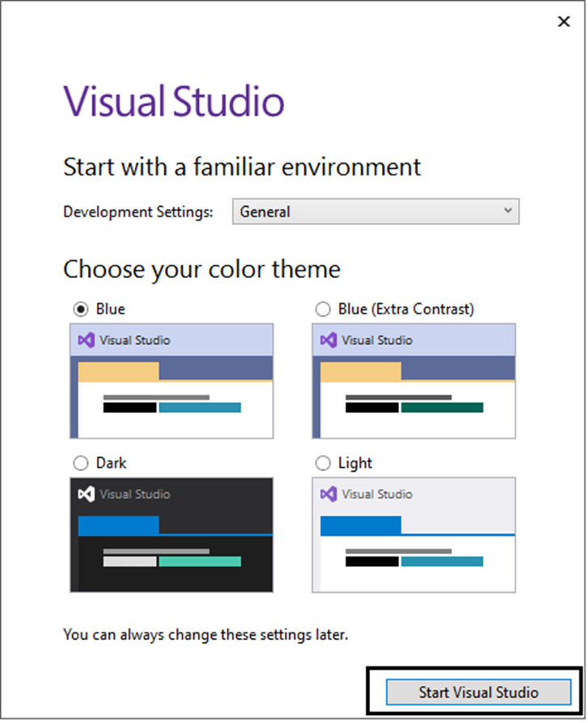This screenshot has width=588, height=723.
Task: Click the Visual Studio logo in Blue preview
Action: tap(86, 341)
